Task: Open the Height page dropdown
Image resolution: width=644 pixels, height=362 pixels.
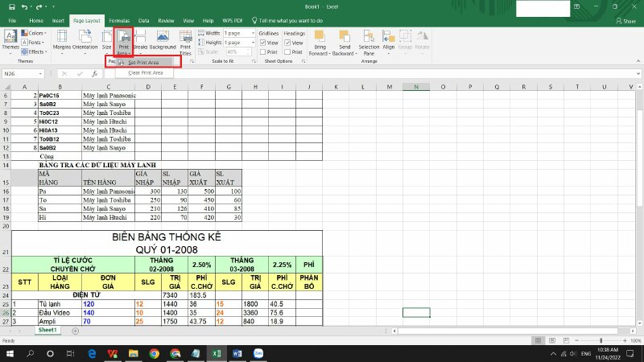Action: tap(253, 43)
